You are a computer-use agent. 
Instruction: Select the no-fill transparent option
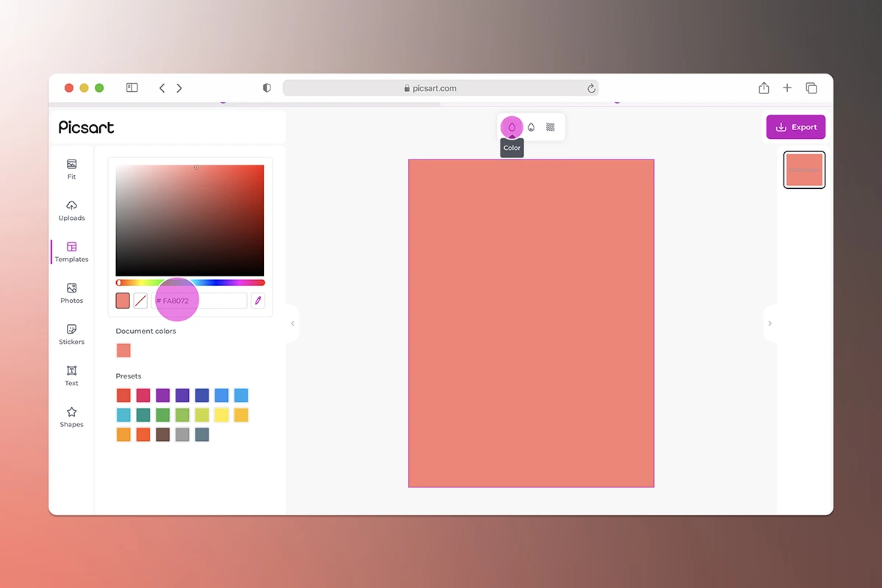[x=140, y=300]
